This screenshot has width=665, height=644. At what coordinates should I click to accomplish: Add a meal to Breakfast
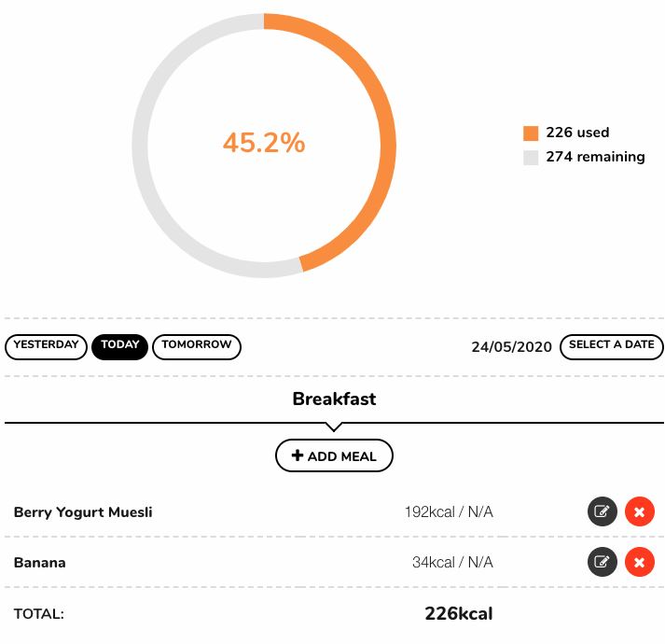point(334,455)
